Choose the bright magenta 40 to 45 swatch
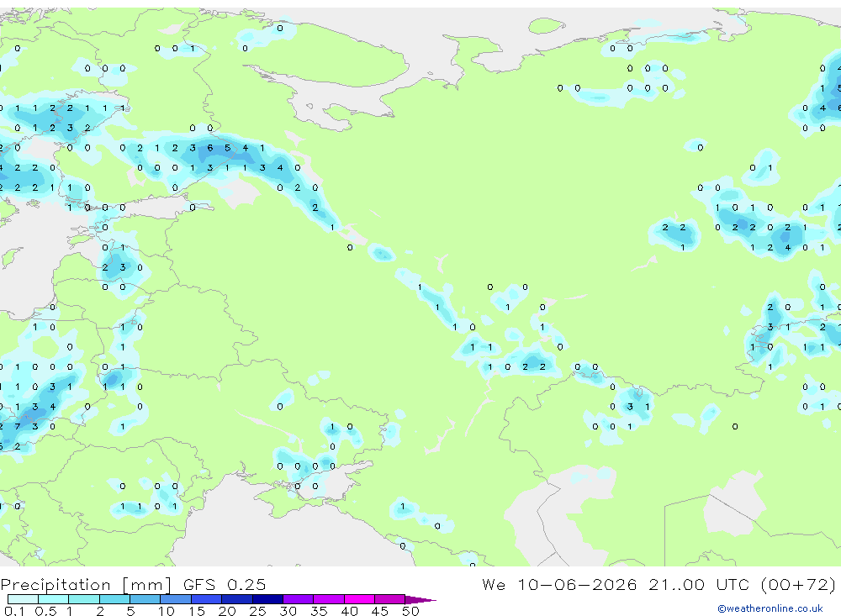The height and width of the screenshot is (616, 841). [359, 599]
